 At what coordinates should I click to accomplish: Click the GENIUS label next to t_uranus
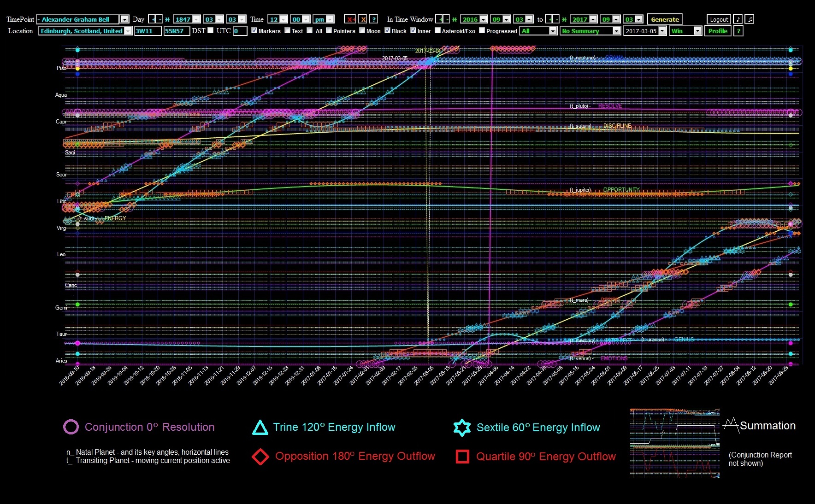(x=684, y=340)
